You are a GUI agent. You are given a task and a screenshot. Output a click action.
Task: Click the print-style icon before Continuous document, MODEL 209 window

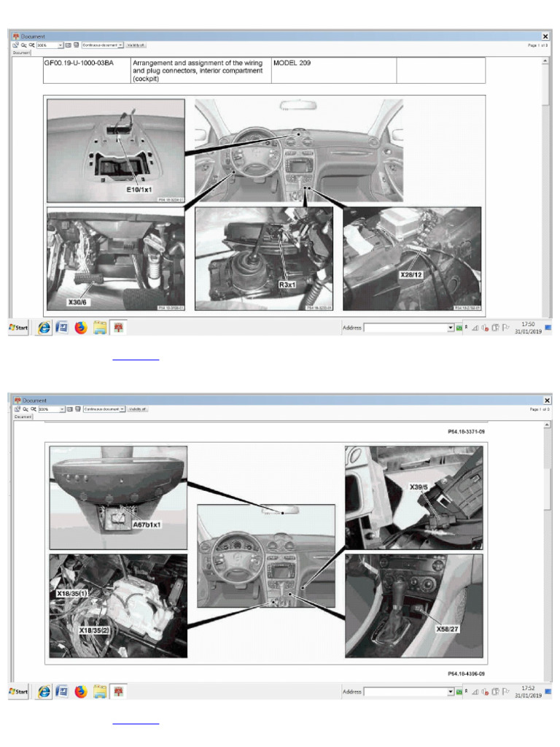pos(76,44)
